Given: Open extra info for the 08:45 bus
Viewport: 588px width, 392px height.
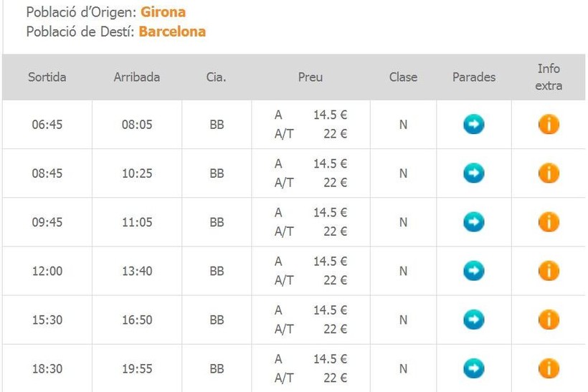Looking at the screenshot, I should pos(549,173).
